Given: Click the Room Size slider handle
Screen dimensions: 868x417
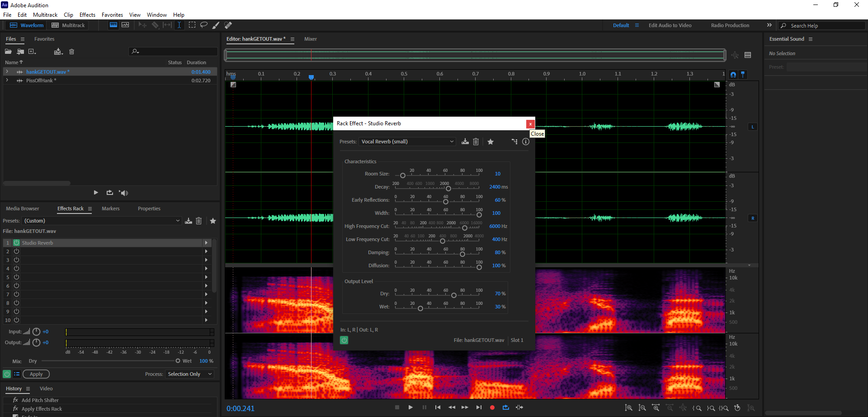Looking at the screenshot, I should tap(402, 175).
